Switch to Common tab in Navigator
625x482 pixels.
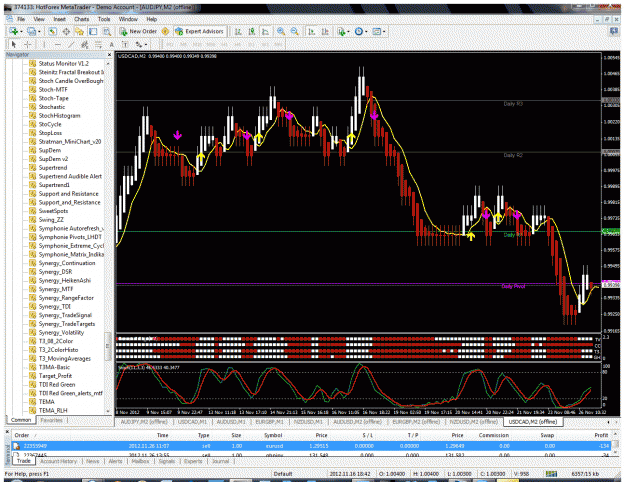(21, 420)
